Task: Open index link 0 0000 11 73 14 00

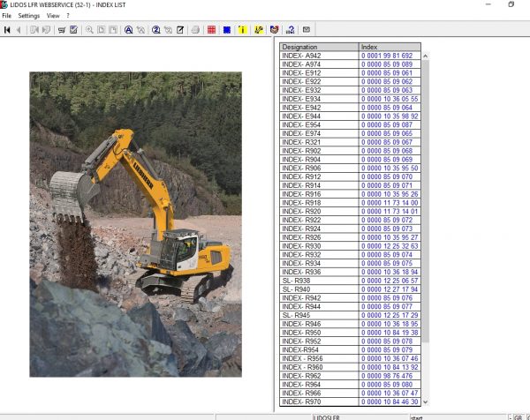Action: [x=390, y=203]
